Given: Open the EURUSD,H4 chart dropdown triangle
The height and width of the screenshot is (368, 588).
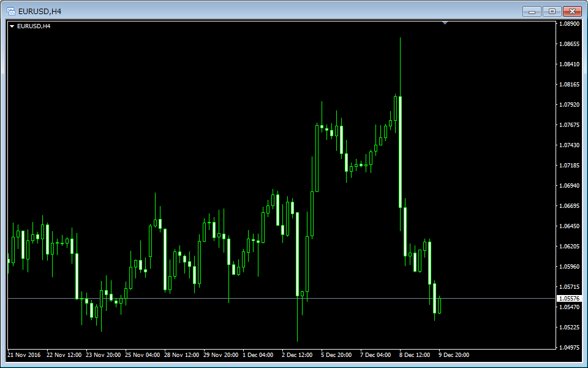Looking at the screenshot, I should click(x=12, y=26).
